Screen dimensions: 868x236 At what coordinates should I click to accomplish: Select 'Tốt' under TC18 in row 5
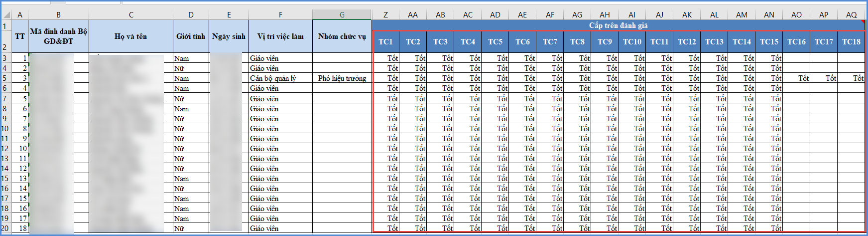click(x=851, y=78)
